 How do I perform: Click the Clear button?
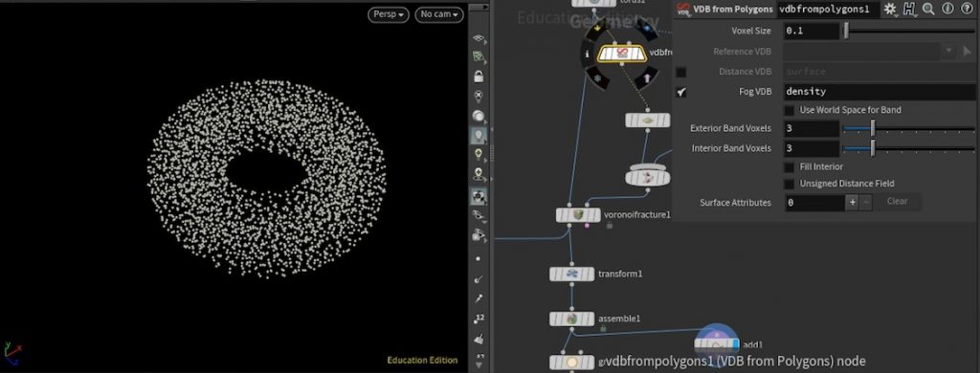click(x=897, y=202)
